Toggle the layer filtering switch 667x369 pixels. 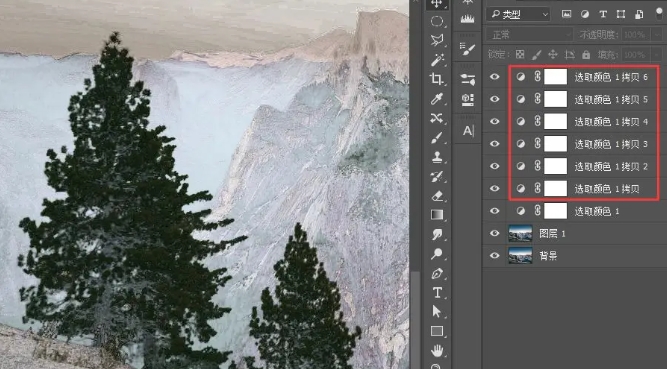point(659,14)
